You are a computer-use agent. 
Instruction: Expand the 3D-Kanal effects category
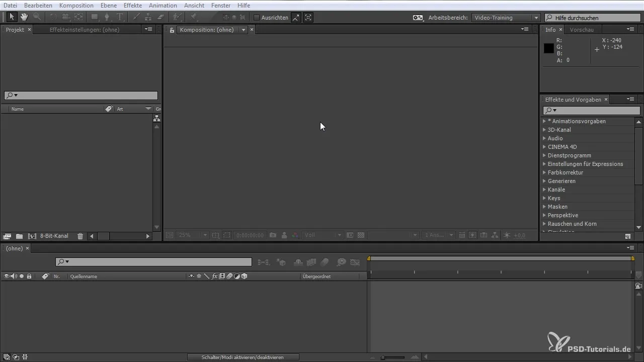pyautogui.click(x=544, y=130)
